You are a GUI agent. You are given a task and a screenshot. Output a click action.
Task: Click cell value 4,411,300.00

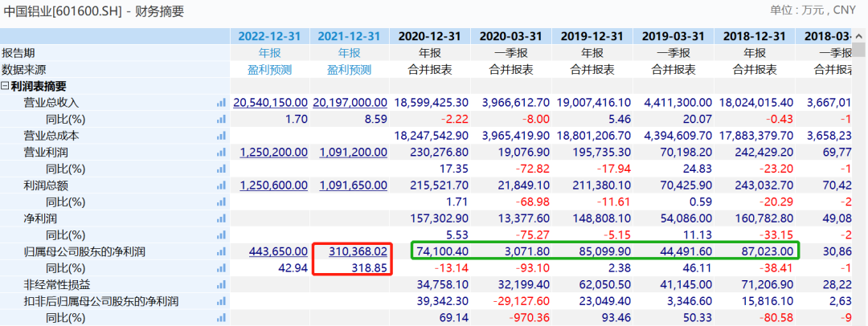(678, 103)
